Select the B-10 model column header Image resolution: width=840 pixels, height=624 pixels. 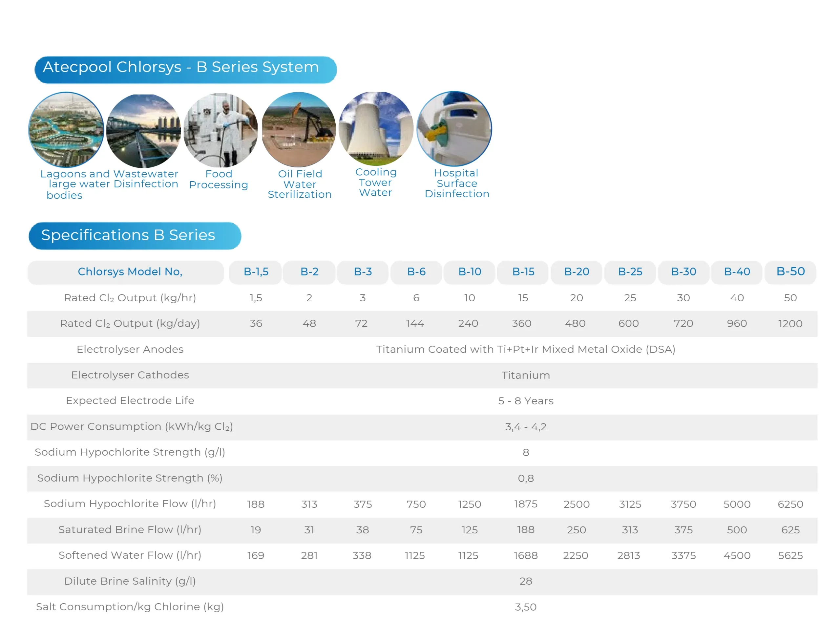click(470, 272)
